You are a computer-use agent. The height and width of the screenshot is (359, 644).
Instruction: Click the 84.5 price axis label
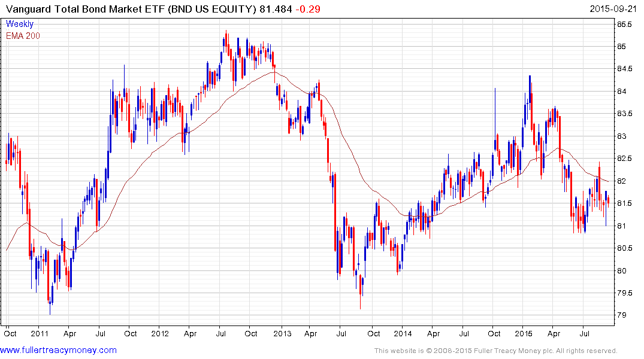tap(624, 69)
